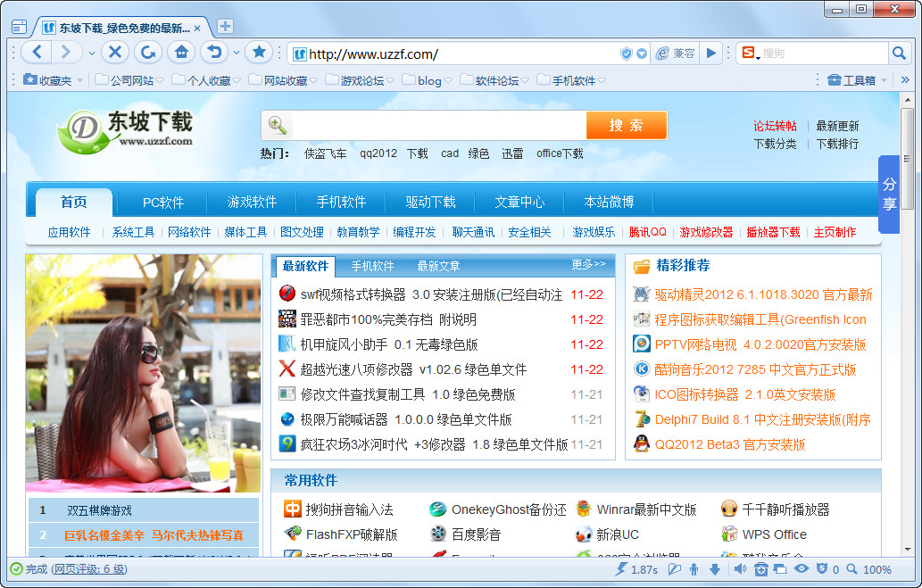Click the overlapping windows icon in status bar

780,569
